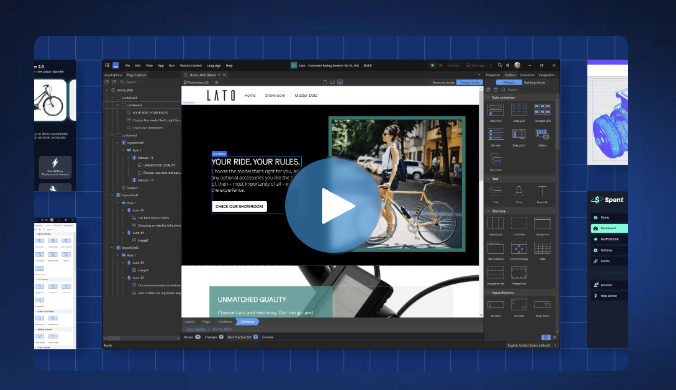676x390 pixels.
Task: Choose the dashed Container widget icon
Action: point(519,223)
